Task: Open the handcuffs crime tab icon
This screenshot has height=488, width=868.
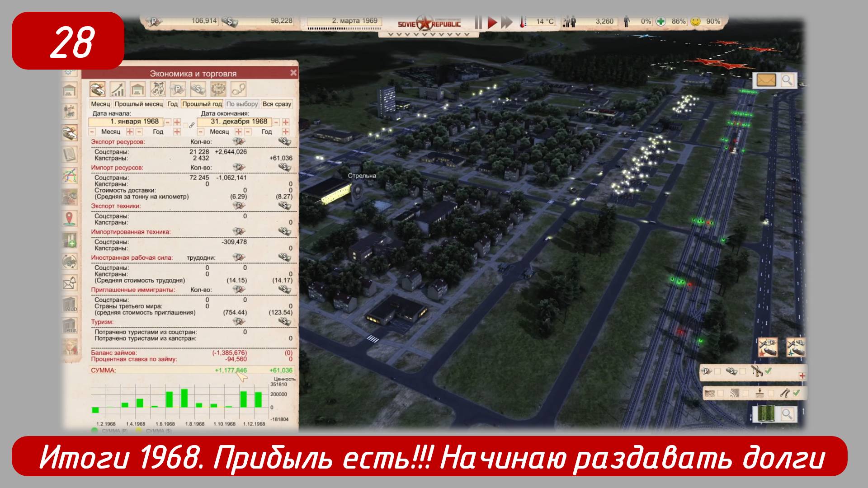Action: (x=238, y=89)
